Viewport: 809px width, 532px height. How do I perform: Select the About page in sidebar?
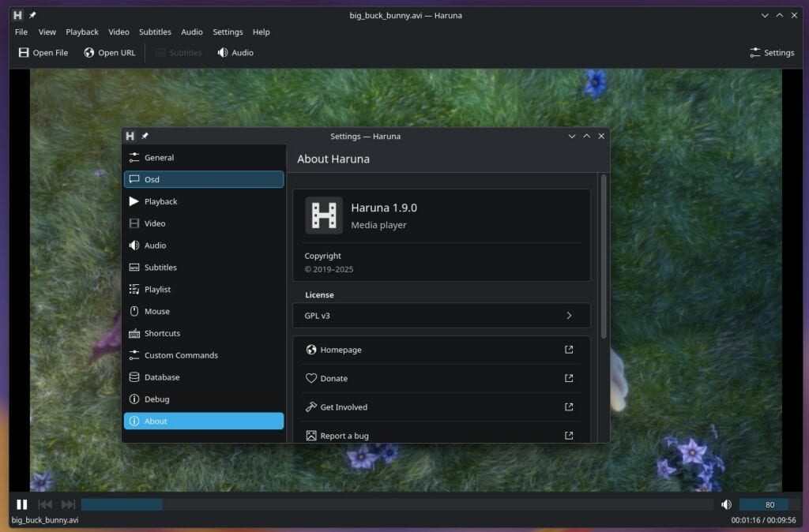[x=204, y=421]
